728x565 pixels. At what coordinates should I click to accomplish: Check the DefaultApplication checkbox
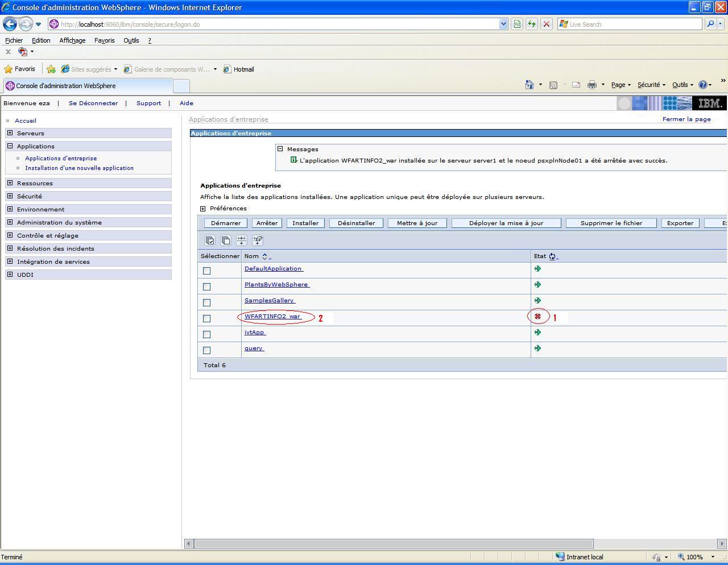tap(206, 271)
